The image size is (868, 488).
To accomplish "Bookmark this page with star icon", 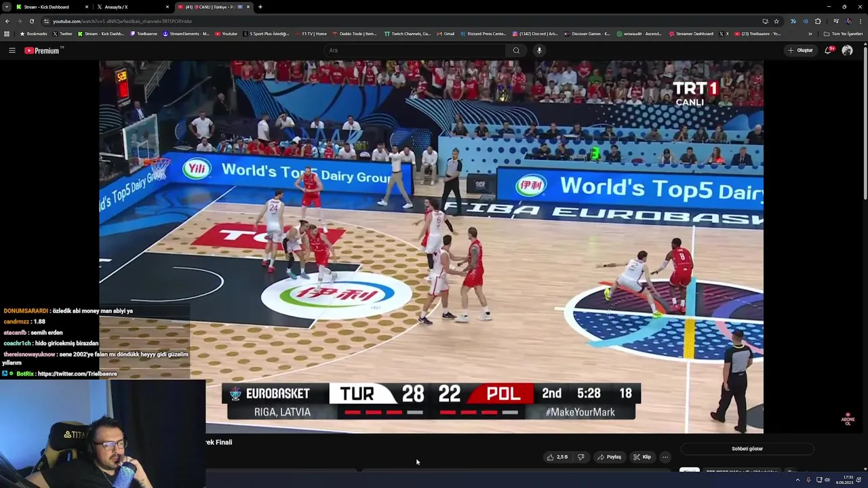I will 776,21.
